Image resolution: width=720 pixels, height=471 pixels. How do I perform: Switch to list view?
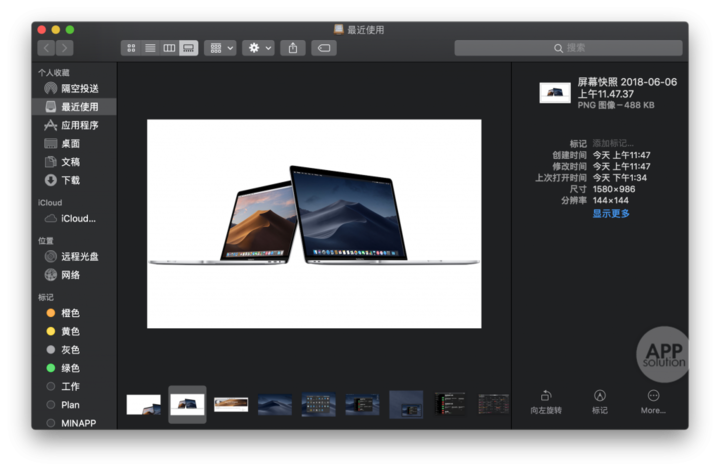150,48
